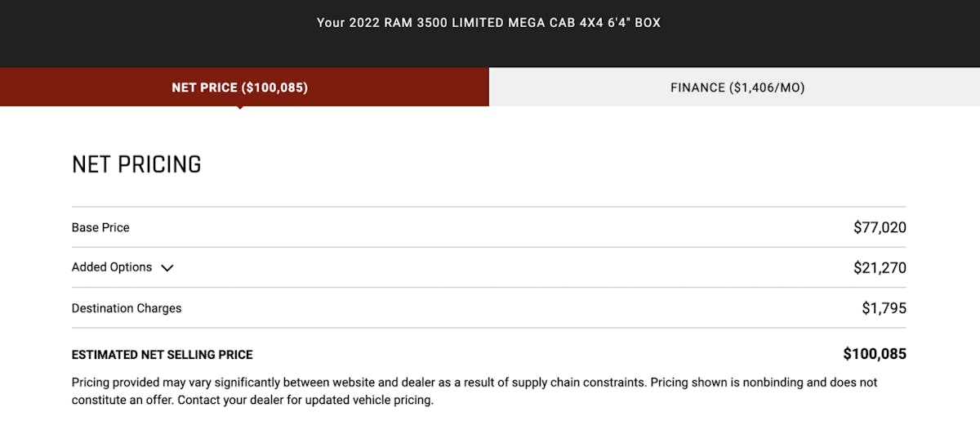Click the divider line above the Estimated Net Selling Price row
Image resolution: width=980 pixels, height=430 pixels.
tap(488, 328)
